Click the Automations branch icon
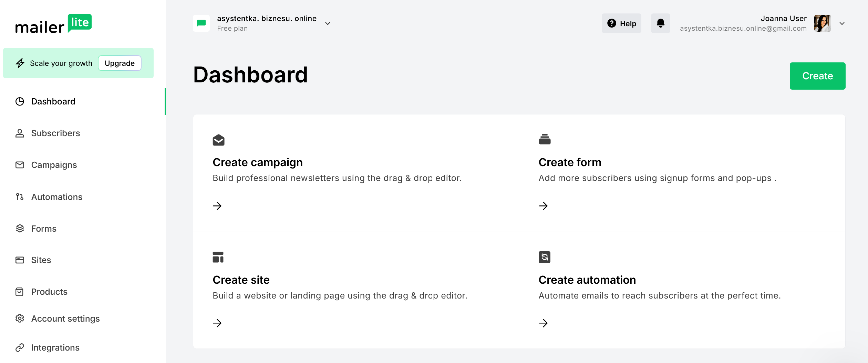868x363 pixels. tap(20, 196)
